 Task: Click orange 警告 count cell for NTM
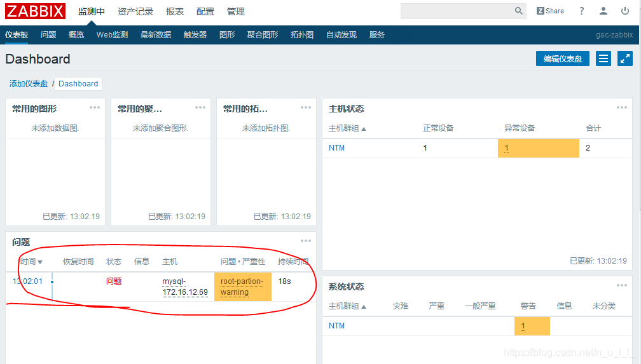click(x=532, y=326)
